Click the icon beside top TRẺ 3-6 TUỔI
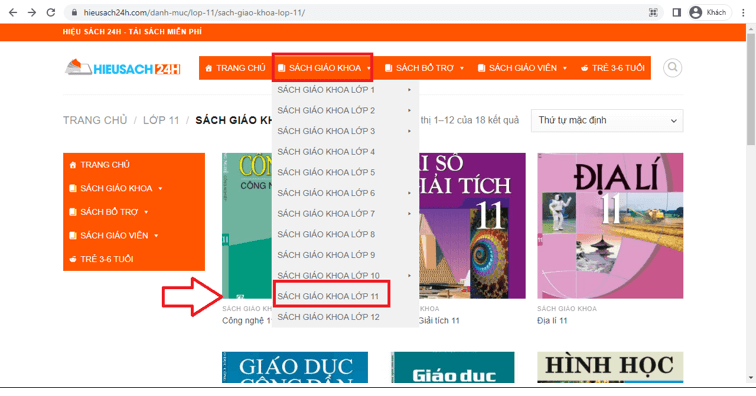Image resolution: width=756 pixels, height=396 pixels. click(584, 68)
